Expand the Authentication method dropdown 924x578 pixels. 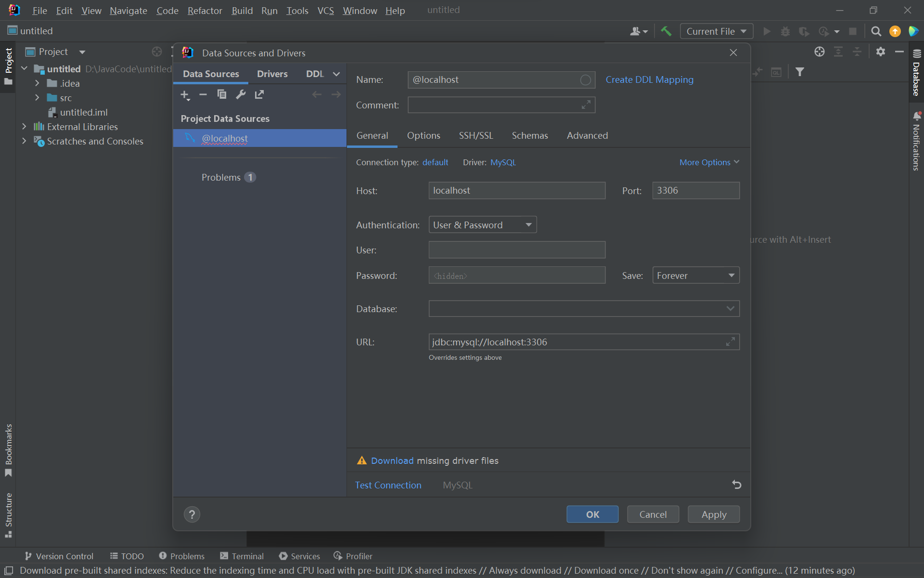[x=529, y=224]
